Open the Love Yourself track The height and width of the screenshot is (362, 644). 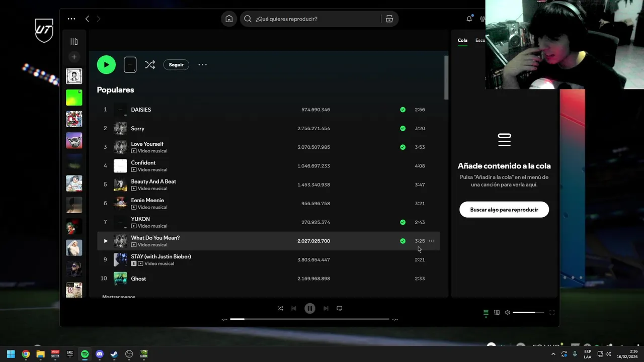tap(147, 144)
